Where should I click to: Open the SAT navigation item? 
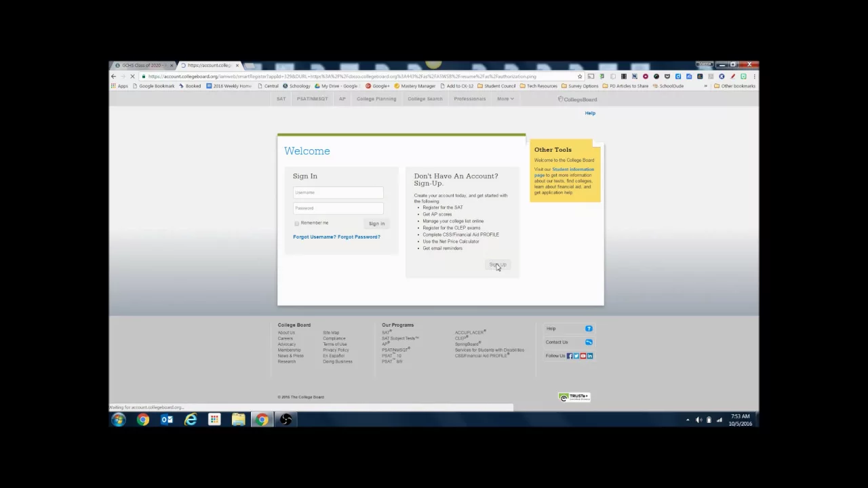click(281, 99)
